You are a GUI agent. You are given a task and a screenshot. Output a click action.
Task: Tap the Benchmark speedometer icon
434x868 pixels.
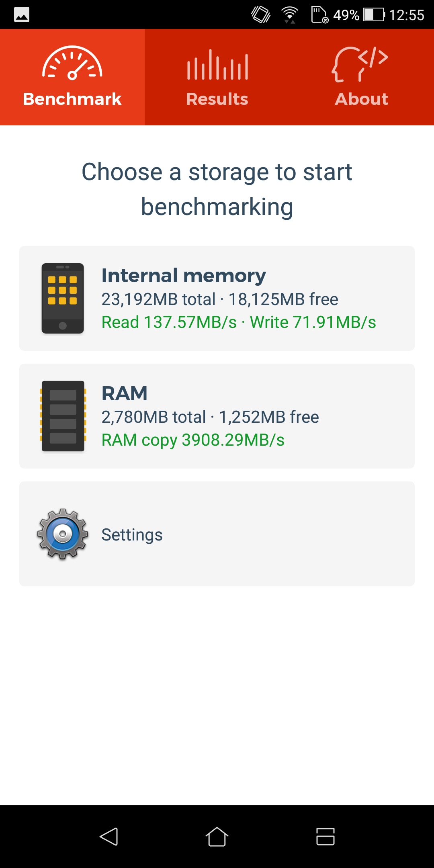[x=72, y=63]
